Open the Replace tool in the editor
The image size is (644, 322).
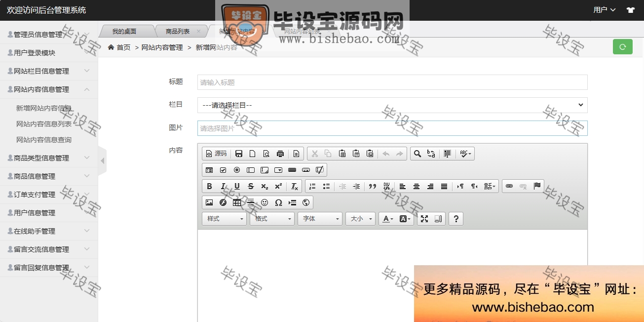pos(431,154)
